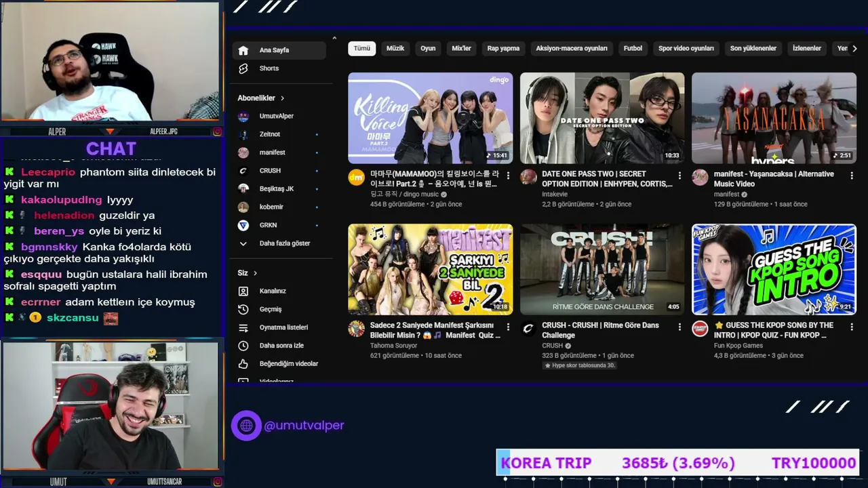This screenshot has width=868, height=488.
Task: Open Shorts from the sidebar
Action: pyautogui.click(x=279, y=68)
